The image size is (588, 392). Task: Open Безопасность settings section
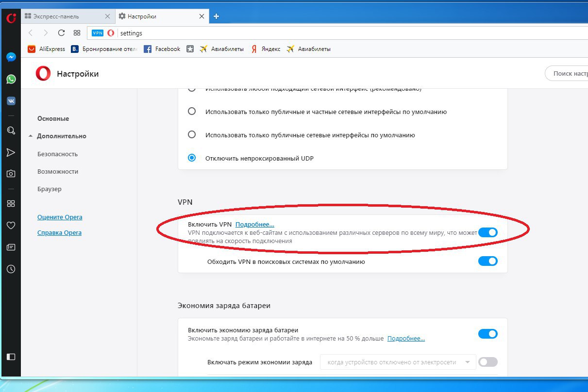[57, 154]
